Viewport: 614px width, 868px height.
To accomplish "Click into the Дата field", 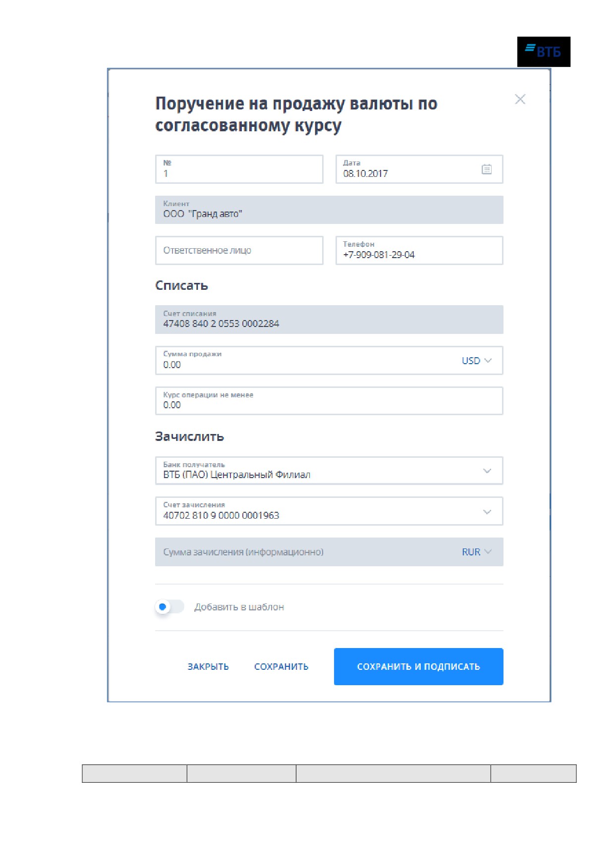I will coord(419,169).
